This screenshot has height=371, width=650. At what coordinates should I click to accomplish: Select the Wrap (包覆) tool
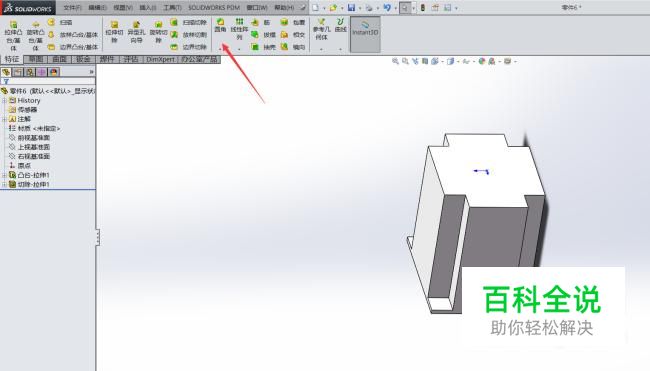point(293,22)
